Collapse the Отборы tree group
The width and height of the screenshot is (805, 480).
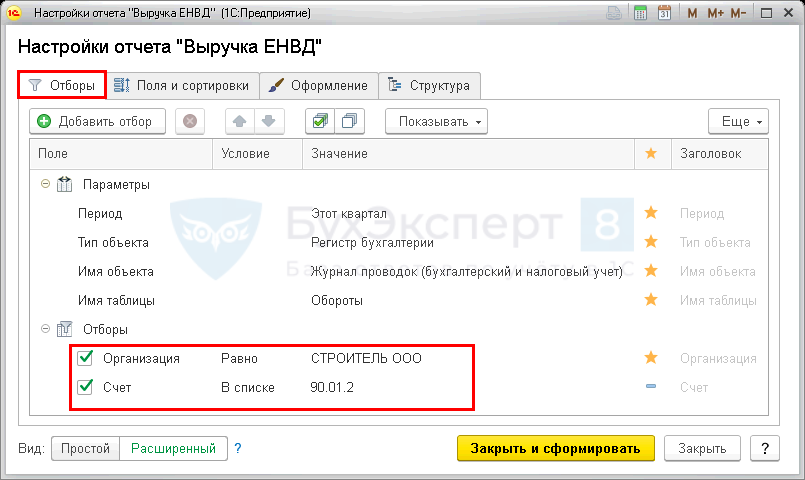pyautogui.click(x=44, y=329)
